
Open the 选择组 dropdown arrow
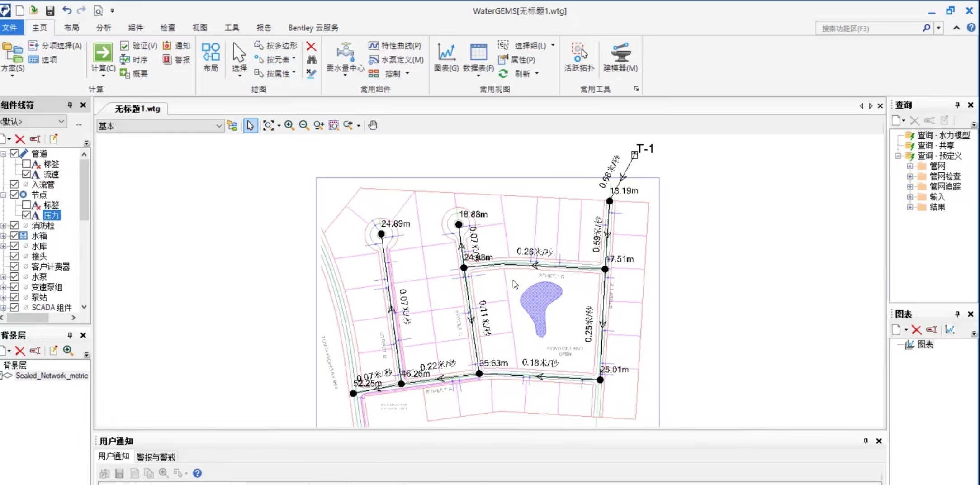[553, 46]
